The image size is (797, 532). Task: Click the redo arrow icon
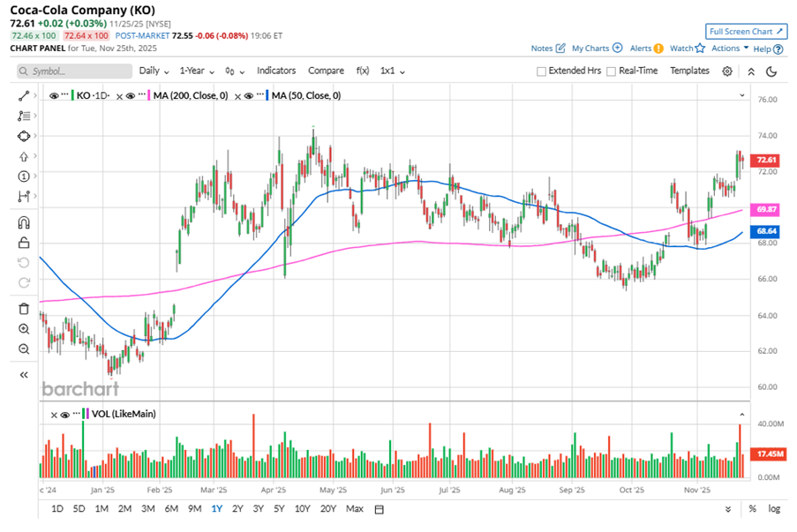coord(23,282)
